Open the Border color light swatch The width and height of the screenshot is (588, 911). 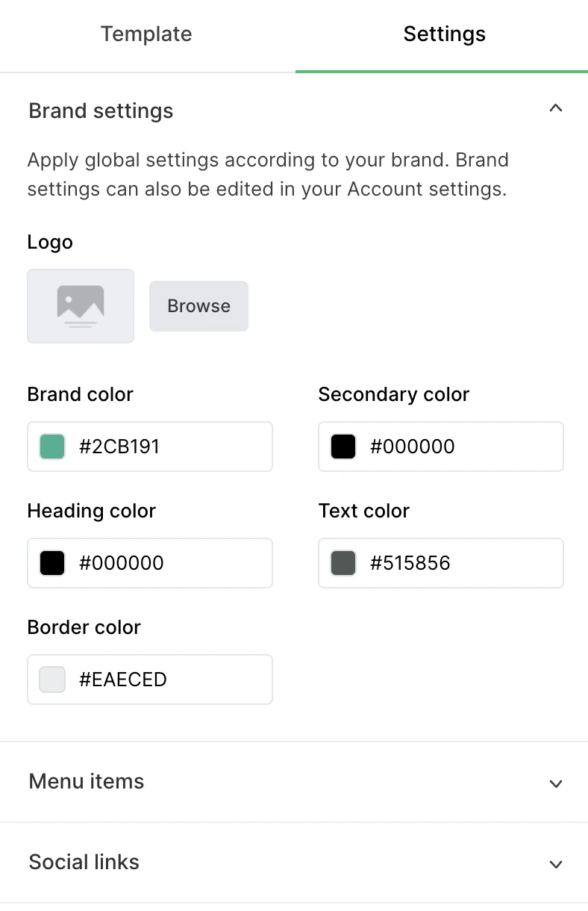52,680
